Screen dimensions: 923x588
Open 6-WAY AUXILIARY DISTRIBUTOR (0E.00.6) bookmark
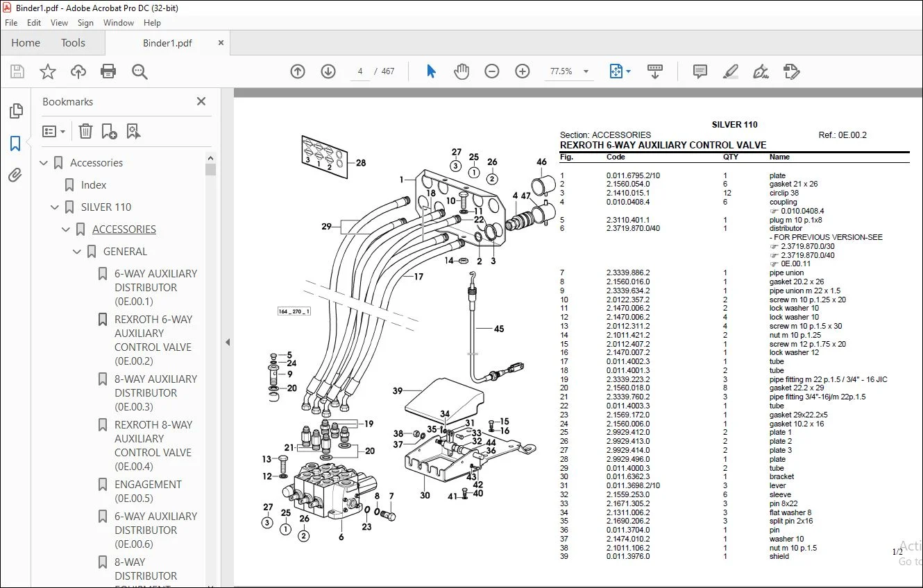pyautogui.click(x=156, y=530)
